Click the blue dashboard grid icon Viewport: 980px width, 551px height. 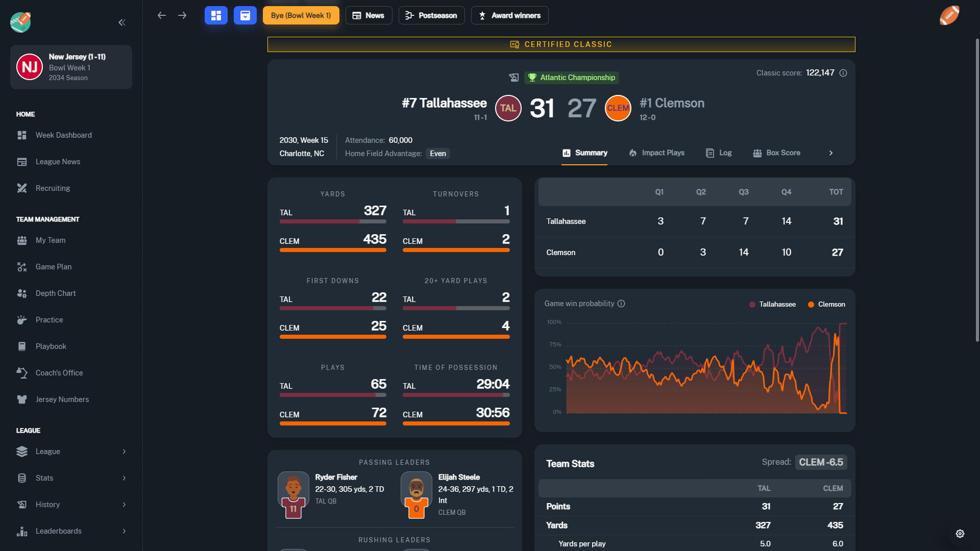click(x=216, y=15)
